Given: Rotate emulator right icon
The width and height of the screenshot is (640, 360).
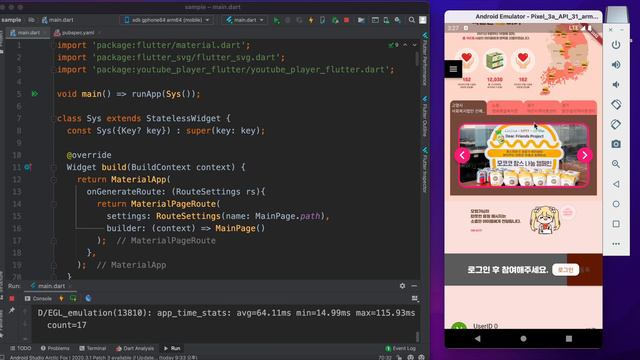Looking at the screenshot, I should point(616,124).
